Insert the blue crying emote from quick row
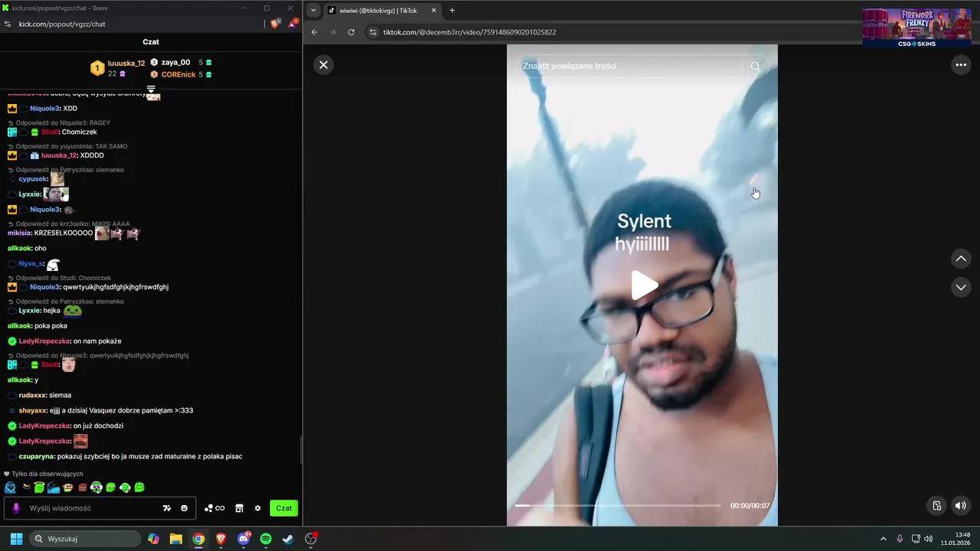This screenshot has height=551, width=980. tap(54, 487)
